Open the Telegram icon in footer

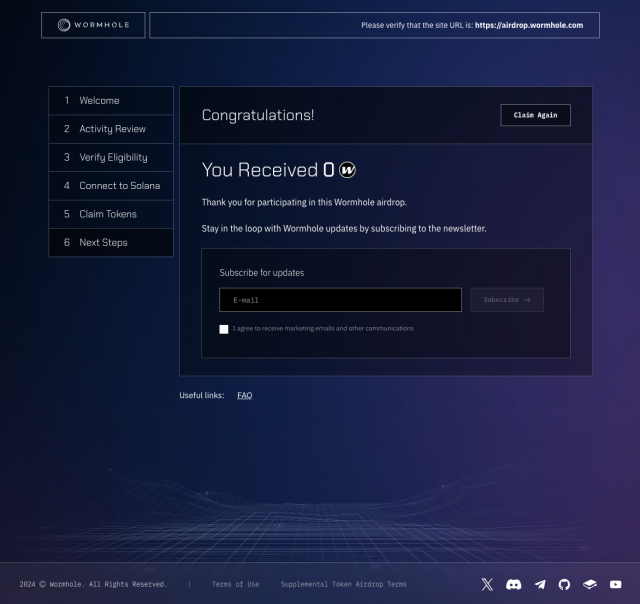pos(540,584)
